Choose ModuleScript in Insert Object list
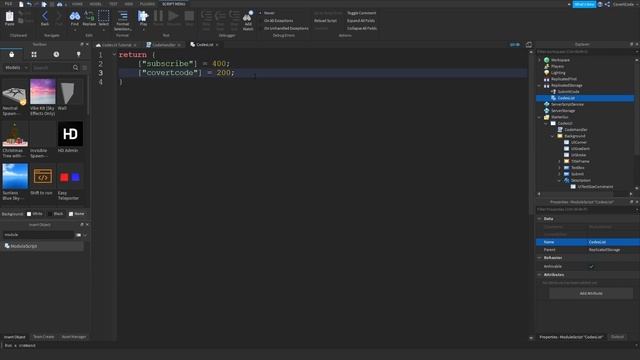640x360 pixels. click(x=42, y=246)
